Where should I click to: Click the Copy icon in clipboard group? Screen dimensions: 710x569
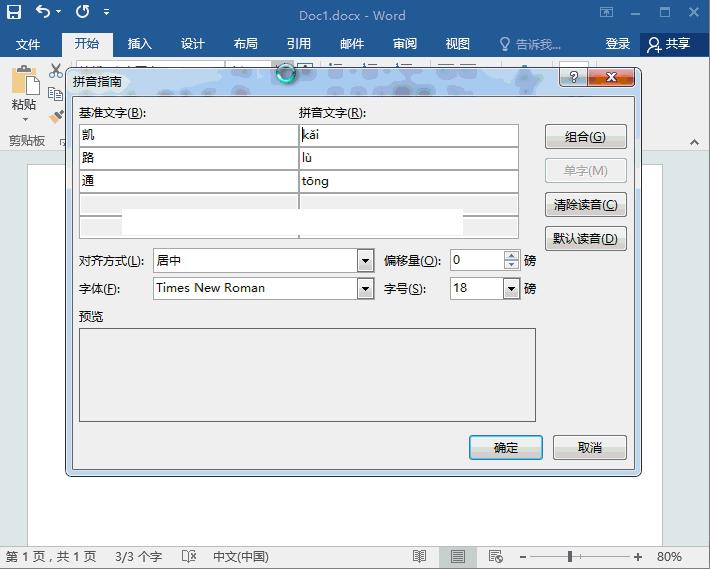tap(55, 94)
